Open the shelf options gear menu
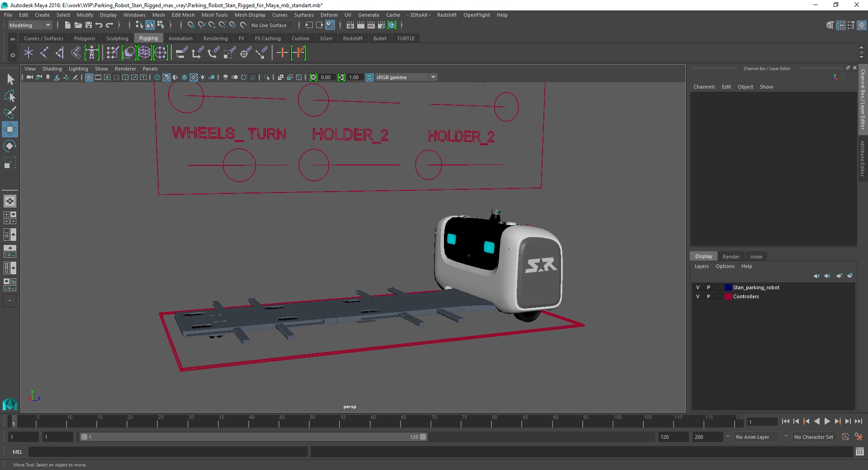Viewport: 868px width, 470px height. pos(13,55)
